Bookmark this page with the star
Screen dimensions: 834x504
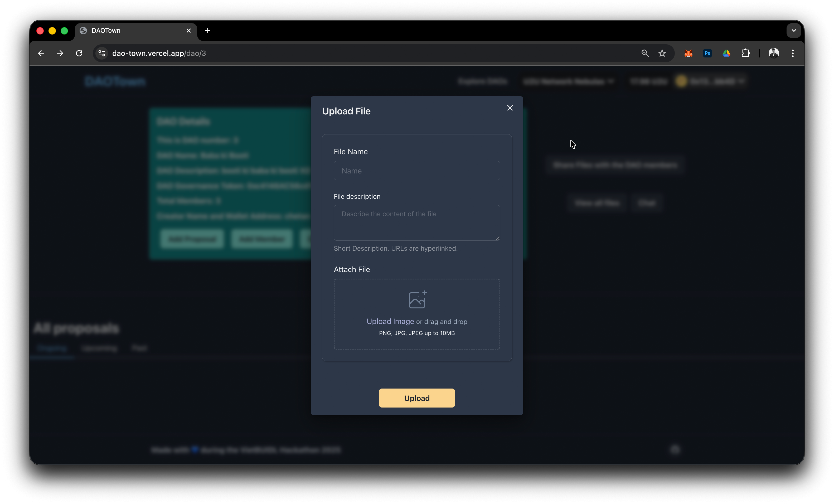pos(662,53)
